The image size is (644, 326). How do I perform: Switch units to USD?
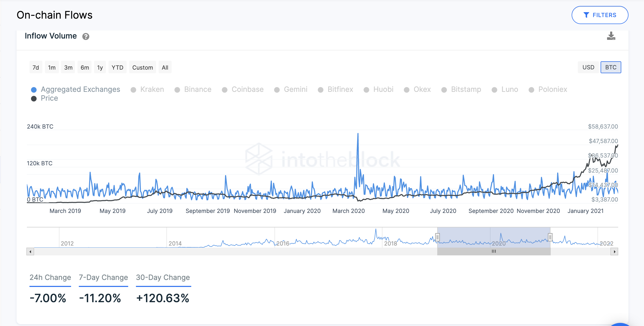point(588,67)
